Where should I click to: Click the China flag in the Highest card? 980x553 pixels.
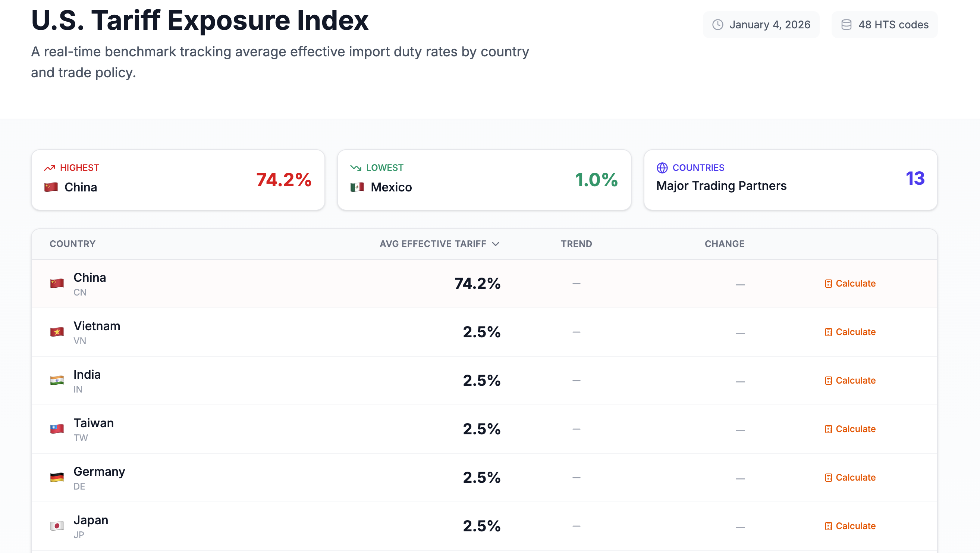[51, 187]
